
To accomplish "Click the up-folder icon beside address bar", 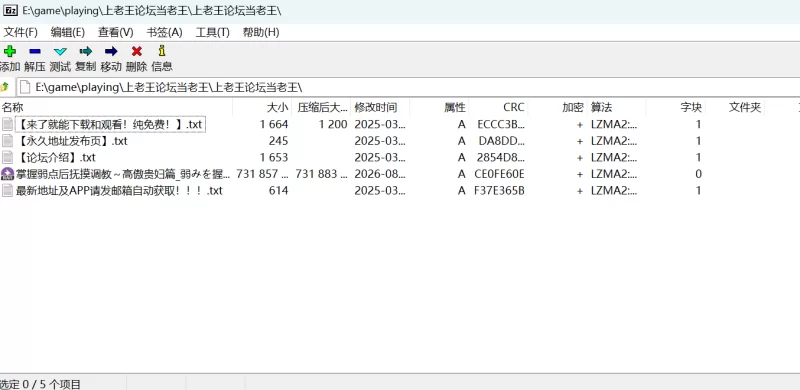I will coord(5,87).
